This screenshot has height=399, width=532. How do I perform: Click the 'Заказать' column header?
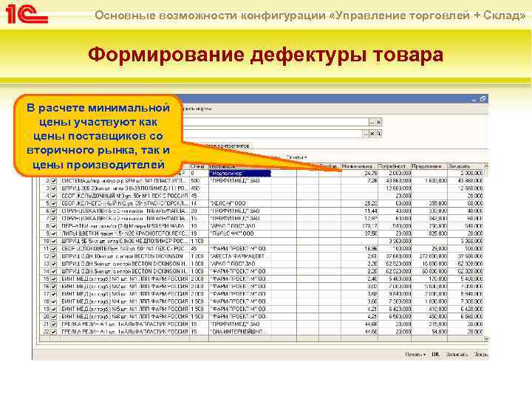(465, 166)
